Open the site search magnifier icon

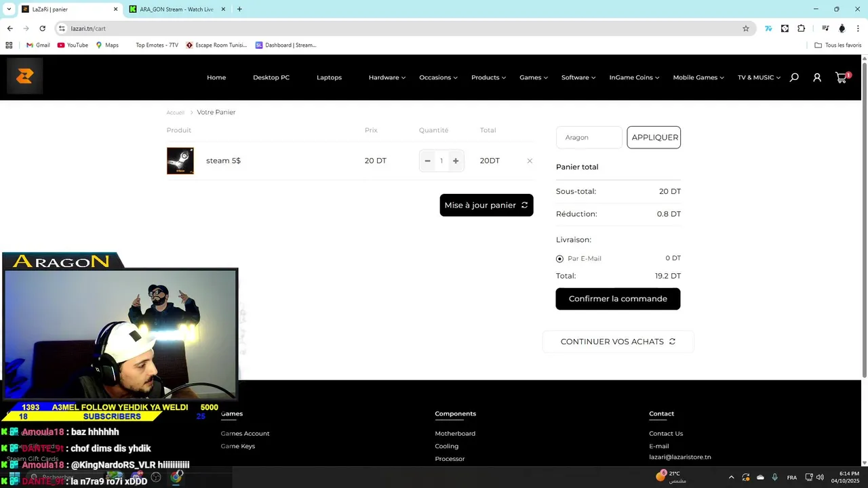point(794,77)
